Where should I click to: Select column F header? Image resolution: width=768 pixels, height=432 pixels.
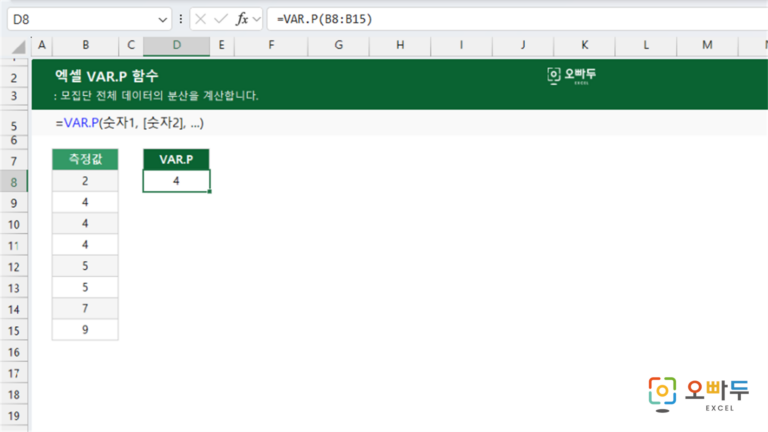271,45
